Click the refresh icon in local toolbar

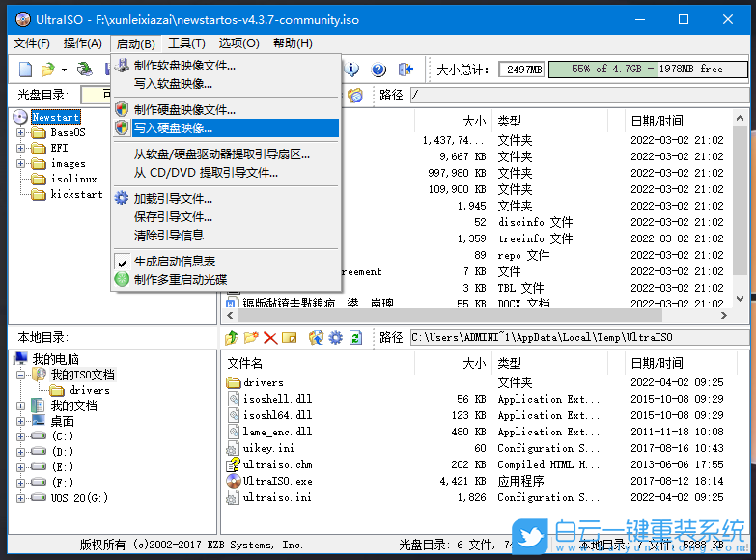pyautogui.click(x=356, y=338)
